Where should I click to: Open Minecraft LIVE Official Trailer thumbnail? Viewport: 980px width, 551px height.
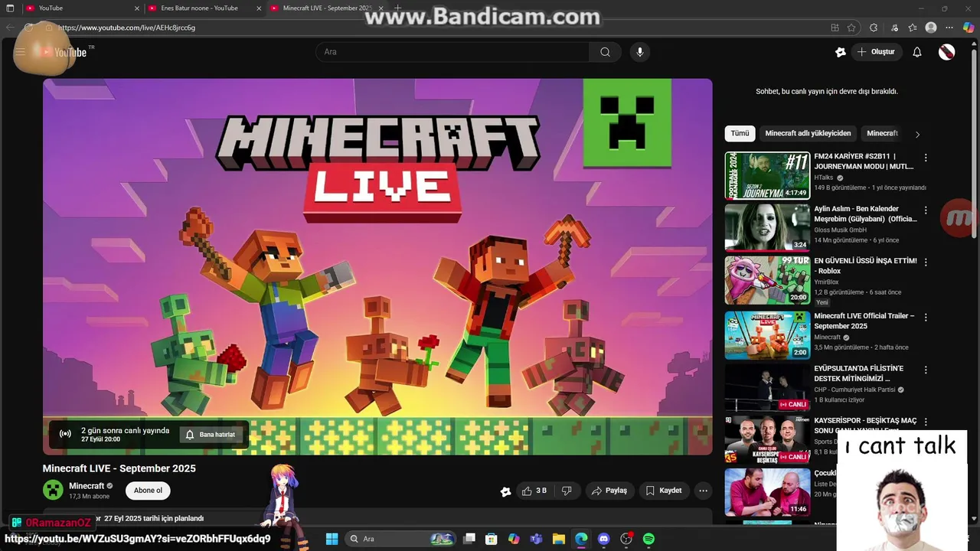coord(767,334)
